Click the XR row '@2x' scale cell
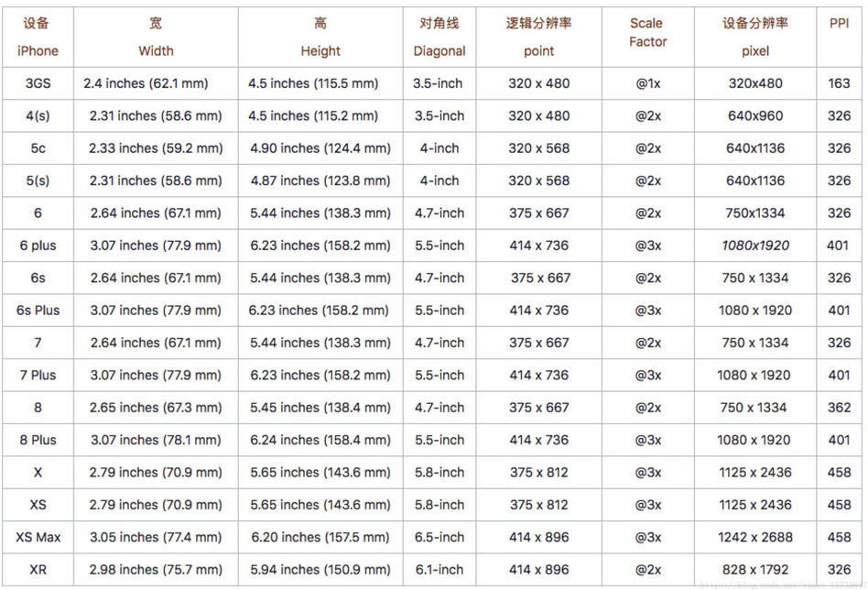 [647, 570]
